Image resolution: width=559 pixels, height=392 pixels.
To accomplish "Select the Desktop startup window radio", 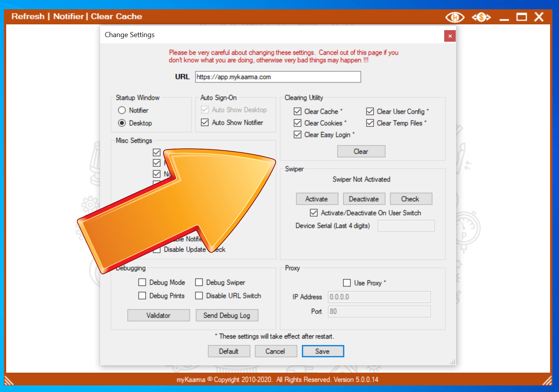I will pos(122,123).
